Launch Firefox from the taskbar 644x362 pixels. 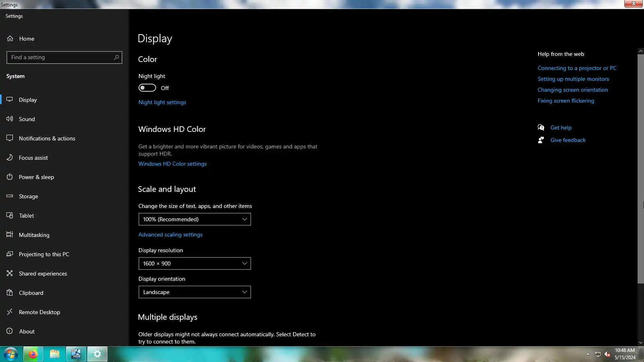pos(33,354)
